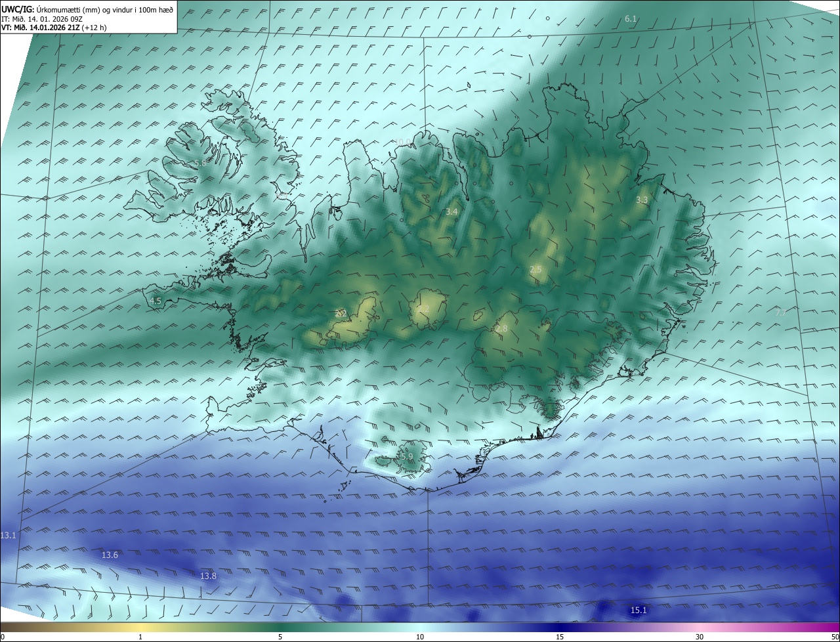This screenshot has height=642, width=840.
Task: Click the 5 tick label on the color scale
Action: coord(280,637)
